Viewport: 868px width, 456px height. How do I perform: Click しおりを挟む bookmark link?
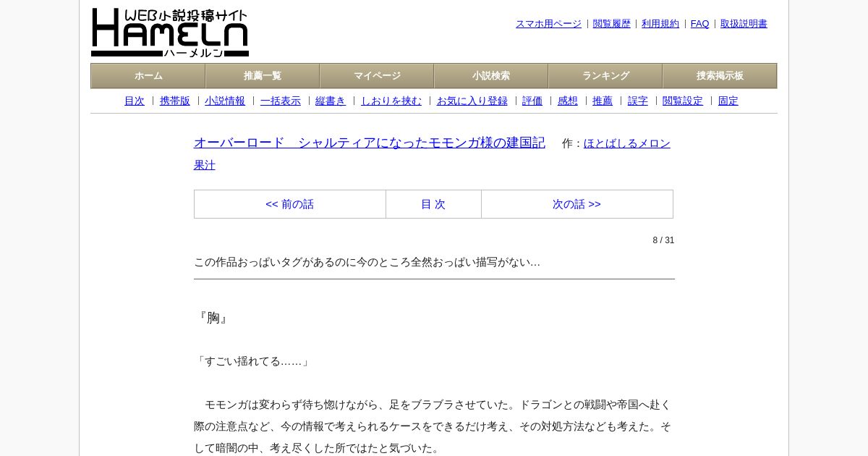click(391, 101)
